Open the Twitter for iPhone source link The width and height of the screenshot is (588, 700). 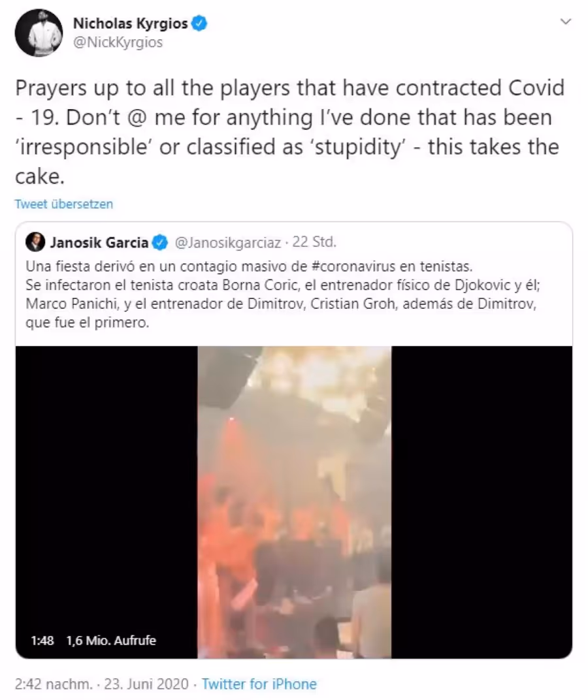[x=259, y=684]
